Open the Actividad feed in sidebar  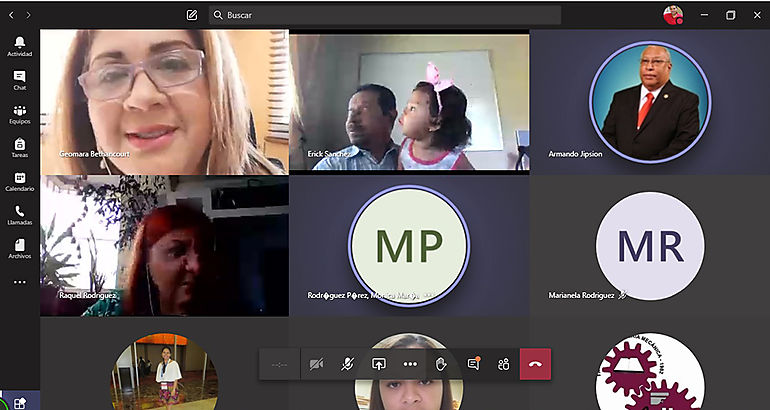click(x=20, y=47)
